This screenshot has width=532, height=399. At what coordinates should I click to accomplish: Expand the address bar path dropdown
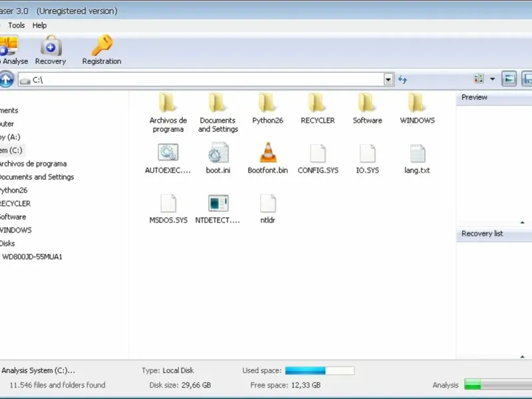388,79
